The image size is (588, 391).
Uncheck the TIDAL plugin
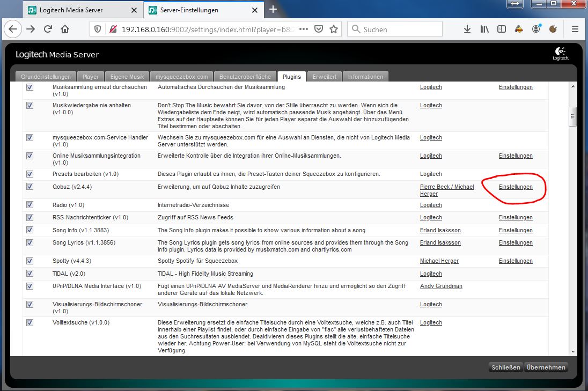tap(30, 274)
